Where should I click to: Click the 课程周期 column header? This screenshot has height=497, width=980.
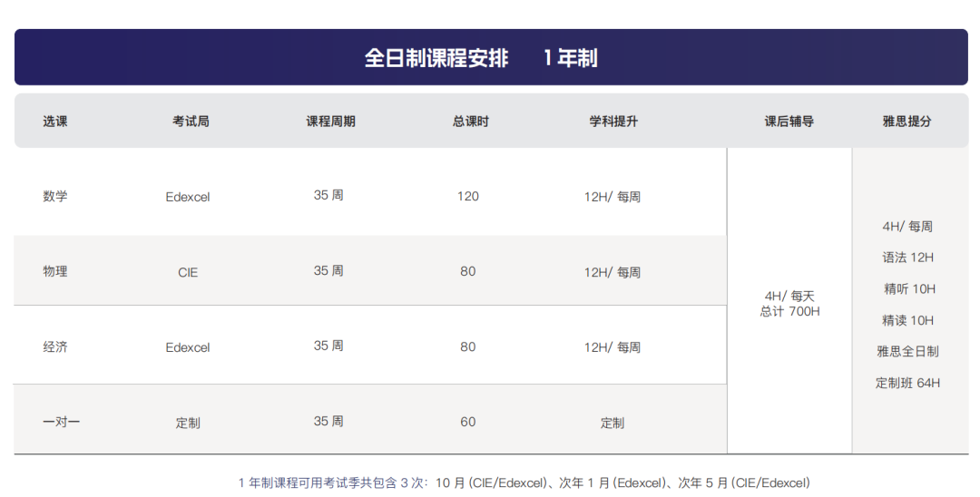click(330, 122)
